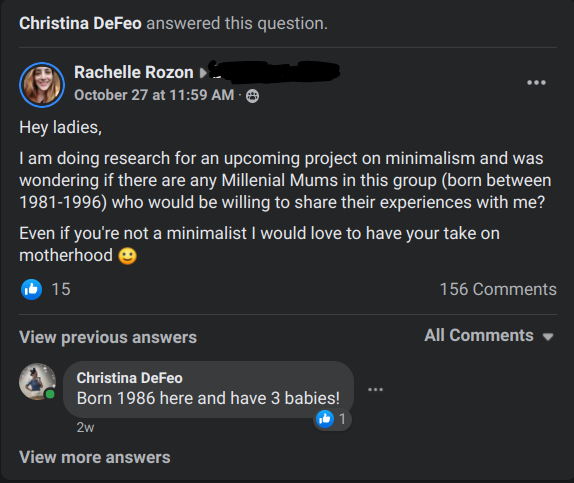Open Christina DeFeo's comment avatar
This screenshot has height=483, width=574.
click(x=37, y=381)
